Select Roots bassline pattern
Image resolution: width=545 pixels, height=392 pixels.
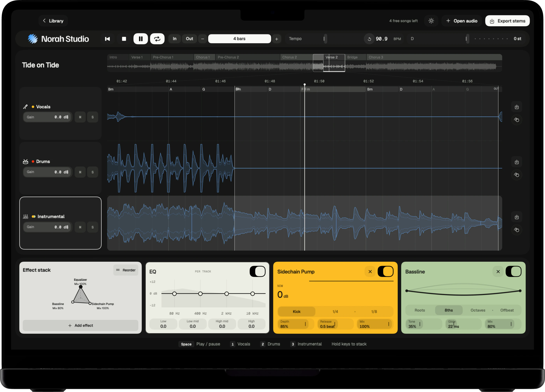(x=420, y=310)
